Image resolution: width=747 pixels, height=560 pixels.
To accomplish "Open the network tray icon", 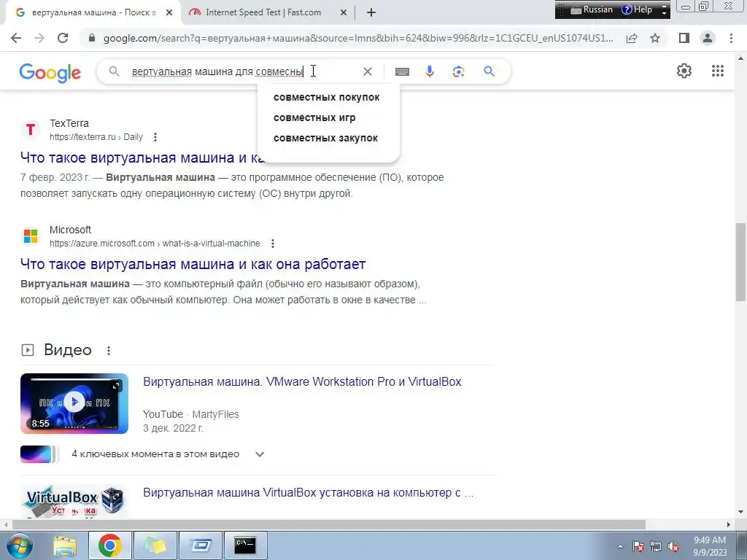I will [656, 547].
